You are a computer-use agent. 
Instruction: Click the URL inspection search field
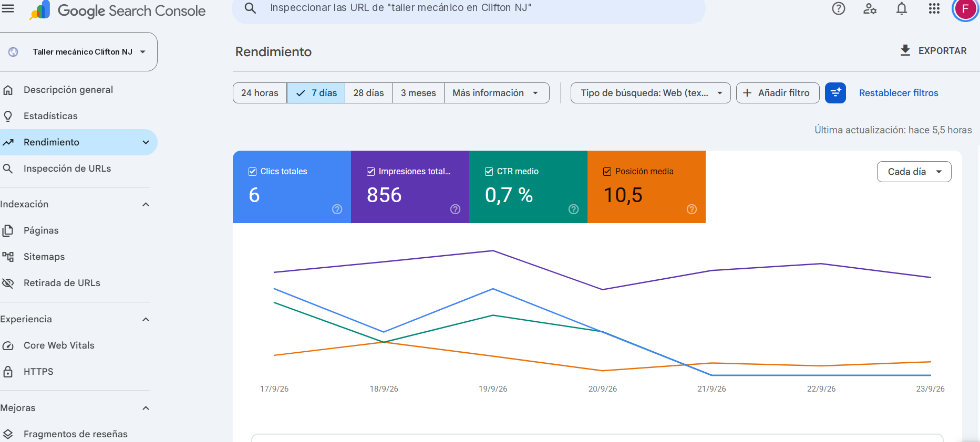tap(469, 8)
